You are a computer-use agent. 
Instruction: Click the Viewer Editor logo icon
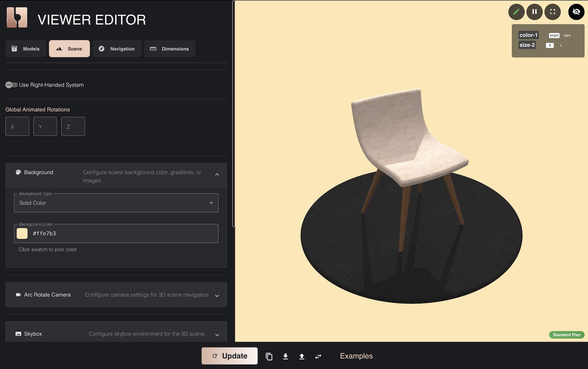point(17,18)
